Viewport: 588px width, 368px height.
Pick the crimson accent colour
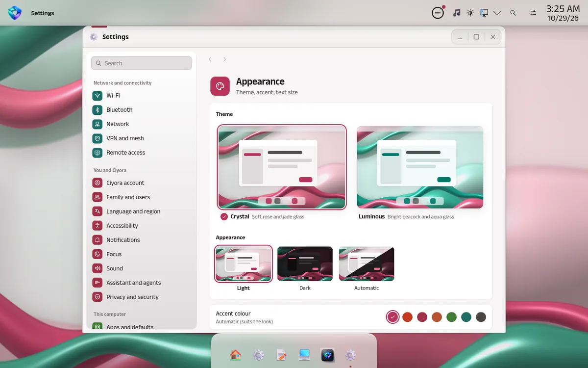tap(422, 317)
